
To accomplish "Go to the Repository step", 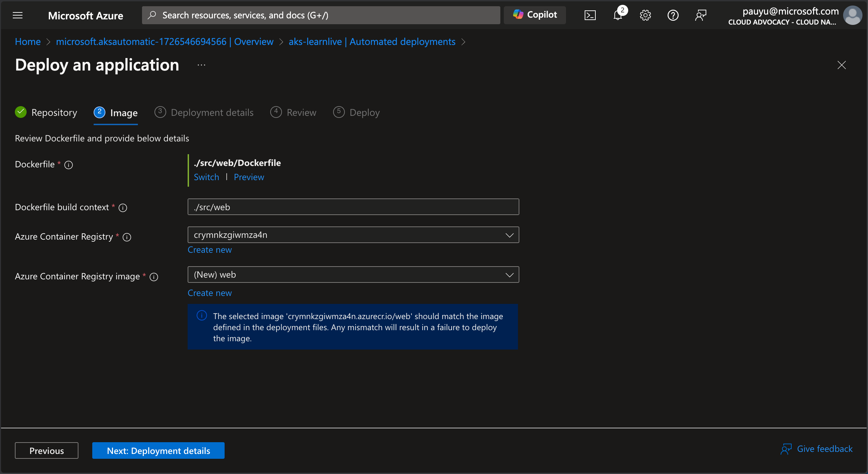I will pos(46,113).
